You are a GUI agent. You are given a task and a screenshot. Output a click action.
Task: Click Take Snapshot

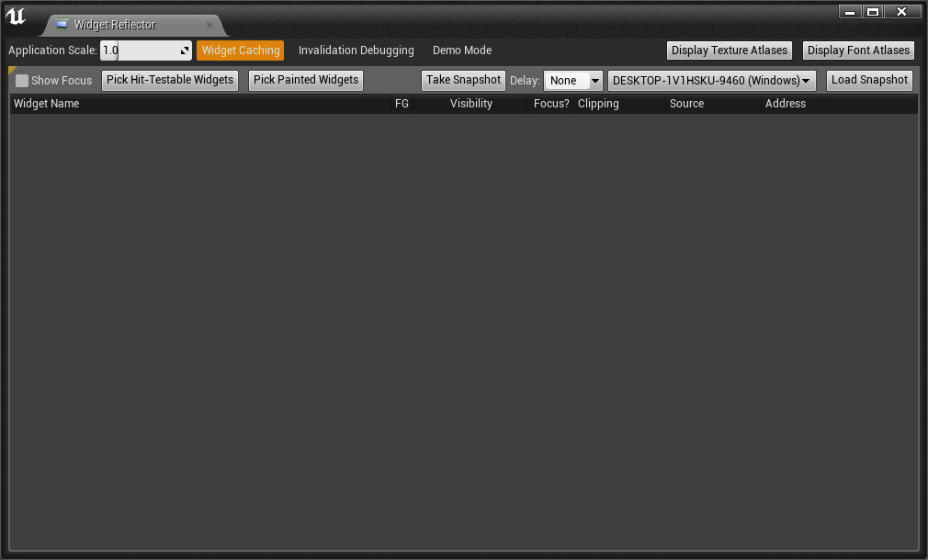[463, 80]
